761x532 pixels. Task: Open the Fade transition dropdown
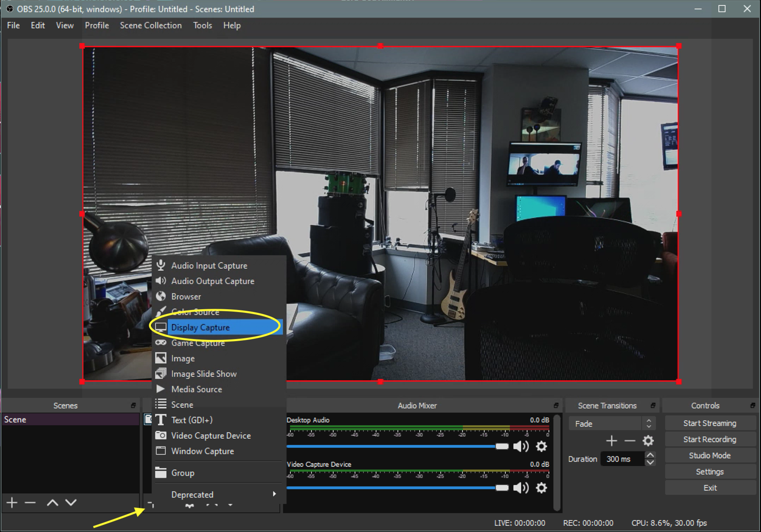[x=612, y=423]
